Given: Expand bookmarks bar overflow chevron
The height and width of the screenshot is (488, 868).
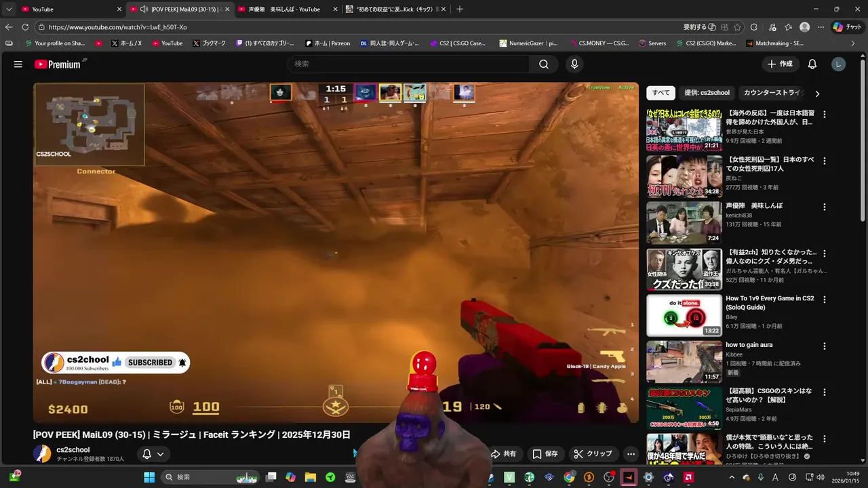Looking at the screenshot, I should tap(853, 43).
